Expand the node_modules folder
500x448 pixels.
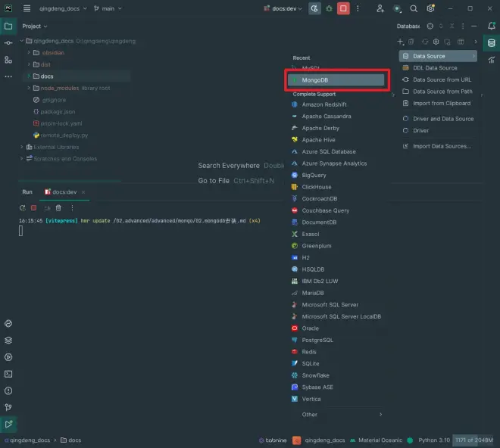[x=29, y=88]
